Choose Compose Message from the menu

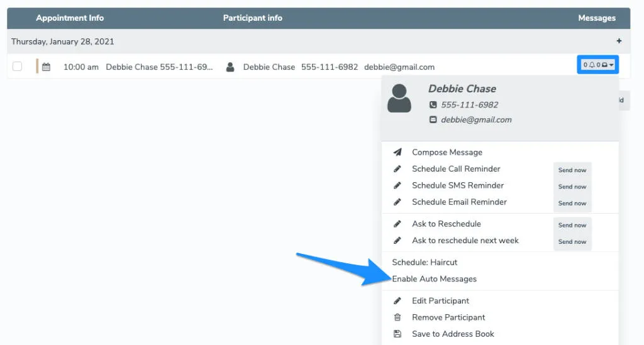point(447,152)
